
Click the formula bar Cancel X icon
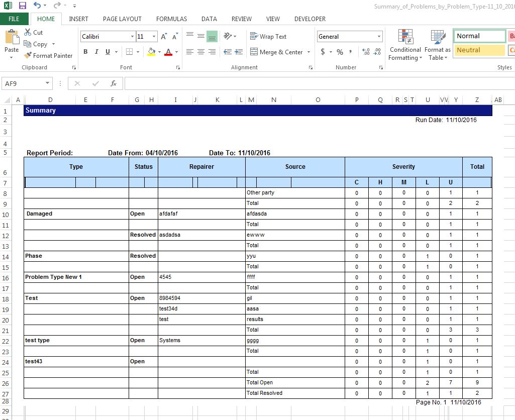coord(77,83)
